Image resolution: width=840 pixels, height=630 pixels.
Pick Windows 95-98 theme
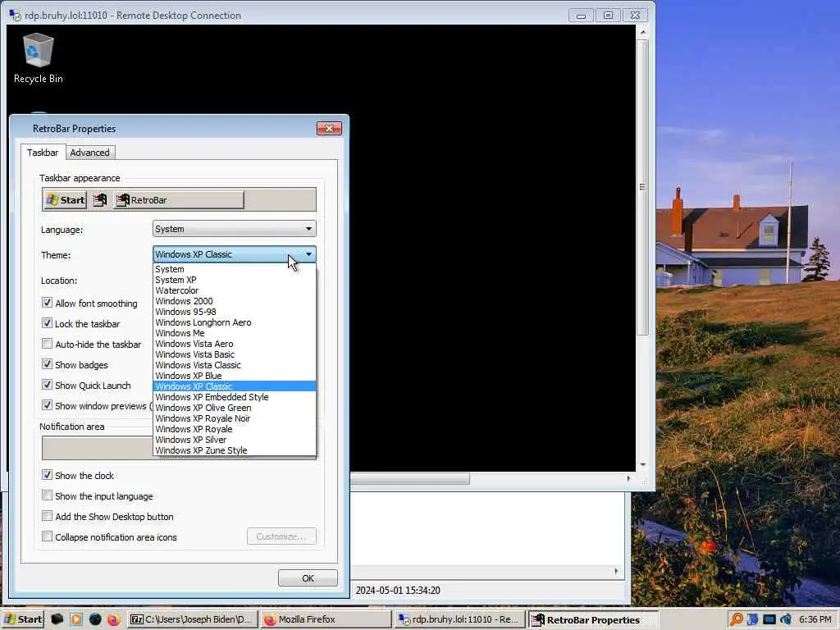234,312
